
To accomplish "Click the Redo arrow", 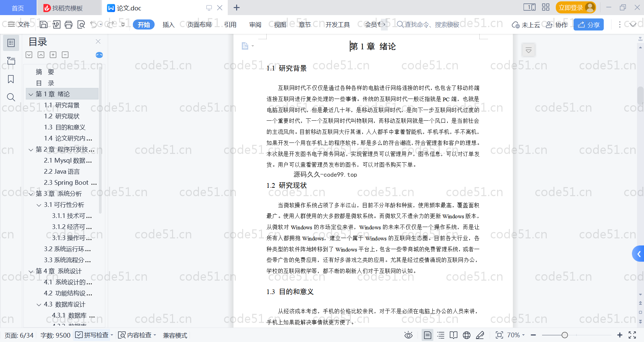I will tap(110, 24).
